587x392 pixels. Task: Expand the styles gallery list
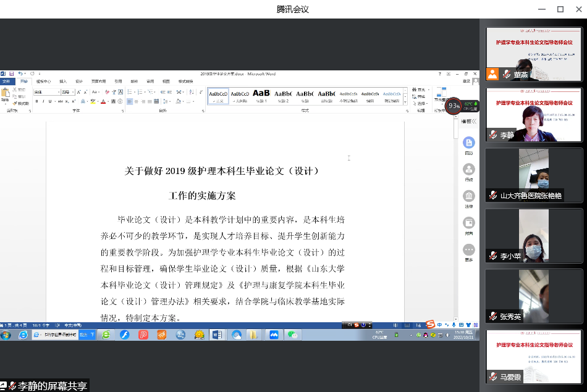pos(405,101)
